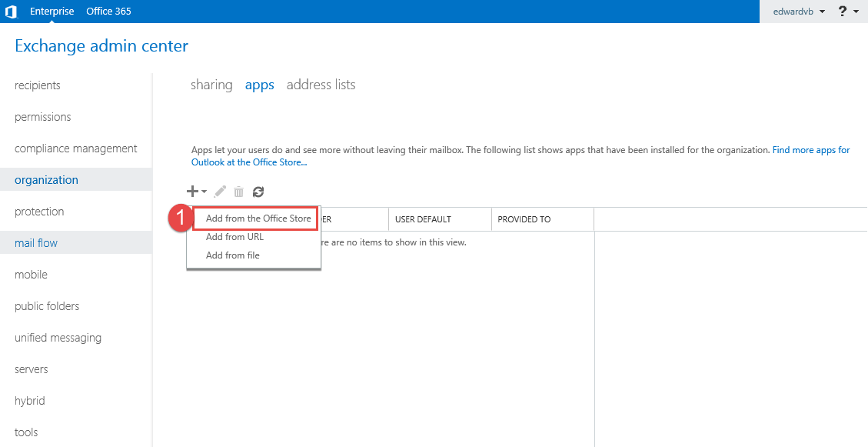This screenshot has width=868, height=447.
Task: Click the Office logo icon
Action: (11, 11)
